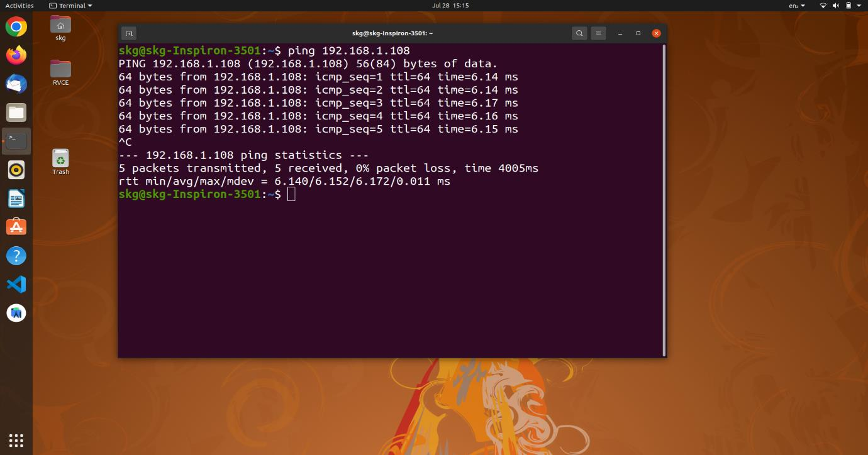Screen dimensions: 868x455
Task: Open a new terminal tab
Action: [x=129, y=33]
